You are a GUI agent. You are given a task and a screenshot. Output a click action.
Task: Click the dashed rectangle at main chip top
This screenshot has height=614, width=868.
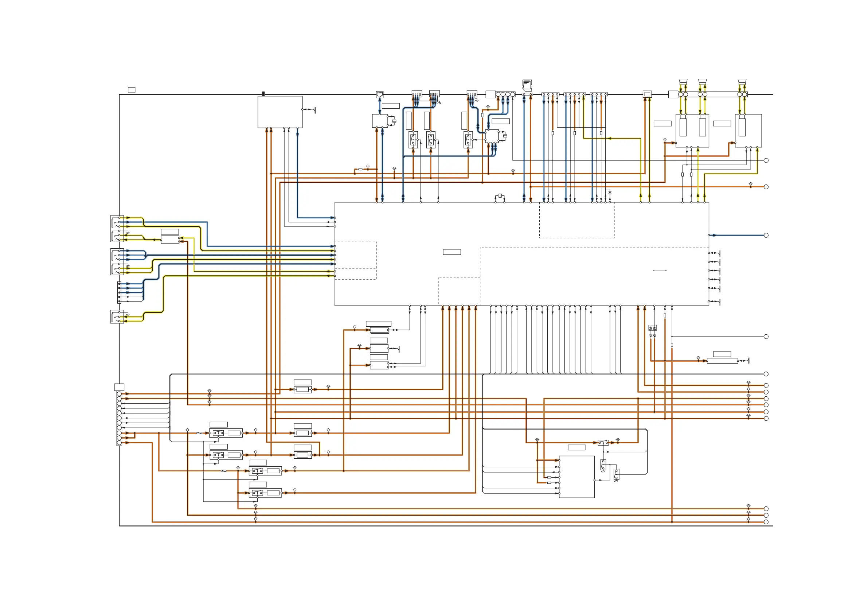(x=576, y=220)
